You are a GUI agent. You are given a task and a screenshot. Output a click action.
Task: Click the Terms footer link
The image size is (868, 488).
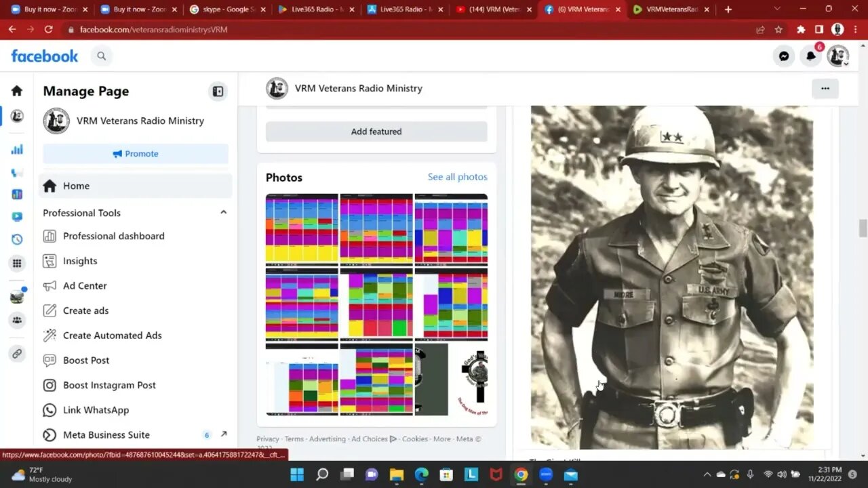[294, 439]
